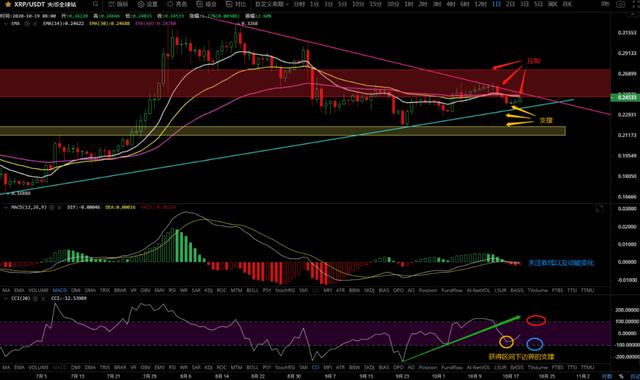Take a chart snapshot with the camera icon
The height and width of the screenshot is (380, 640).
pyautogui.click(x=621, y=4)
